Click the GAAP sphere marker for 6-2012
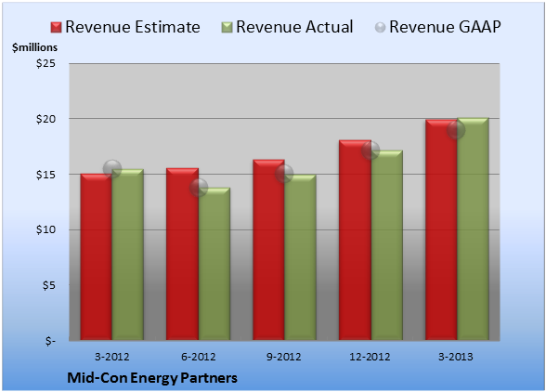This screenshot has height=392, width=546. (199, 188)
